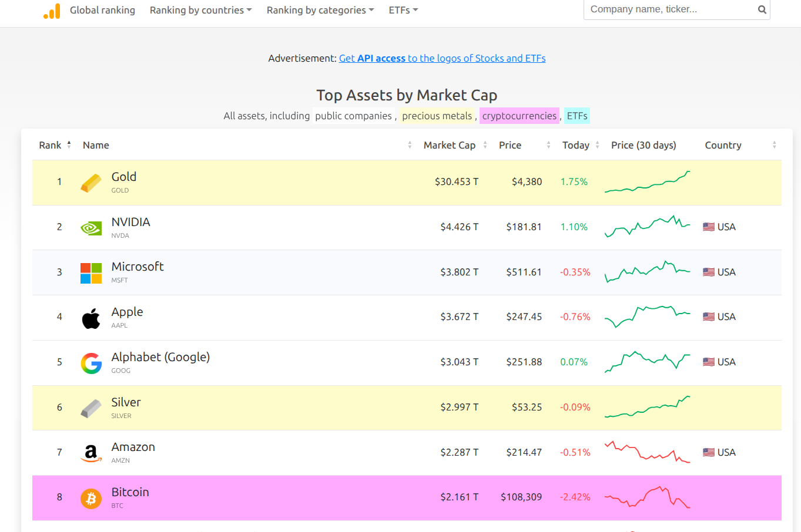Click the Silver bar icon
Screen dimensions: 801x532
pyautogui.click(x=91, y=408)
